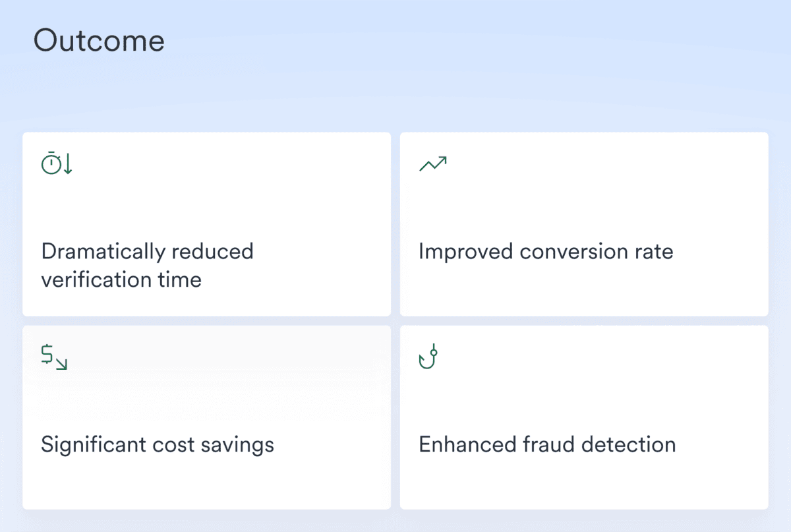Click the words "Dramatically reduced"
Screen dimensions: 791x532
point(147,252)
